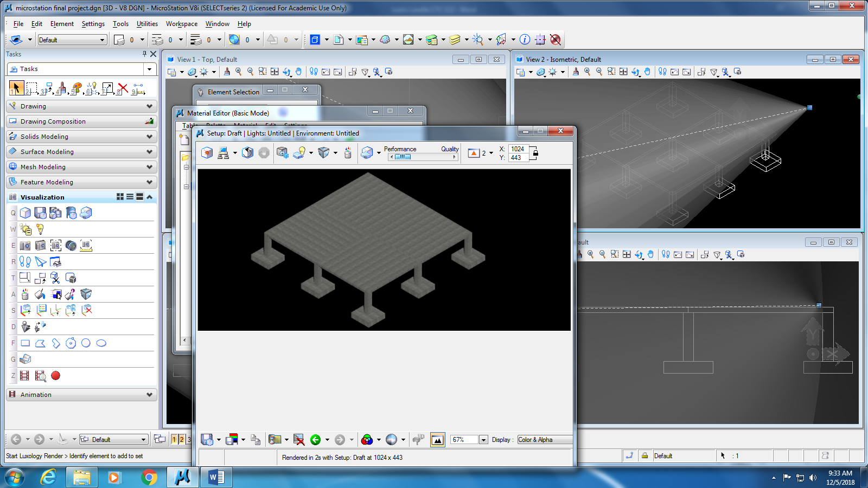Click the red X Delete Element tool
This screenshot has width=868, height=488.
coord(123,88)
